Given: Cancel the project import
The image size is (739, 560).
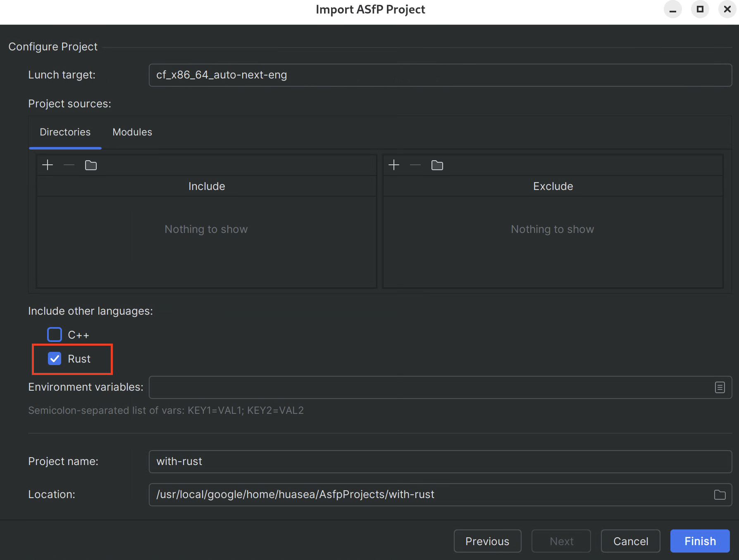Looking at the screenshot, I should (630, 541).
